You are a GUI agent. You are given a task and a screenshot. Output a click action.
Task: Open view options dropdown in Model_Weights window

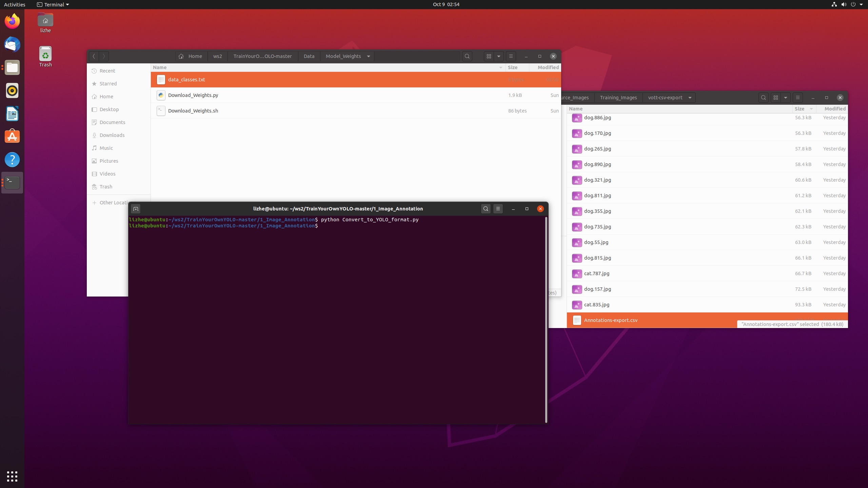tap(499, 56)
